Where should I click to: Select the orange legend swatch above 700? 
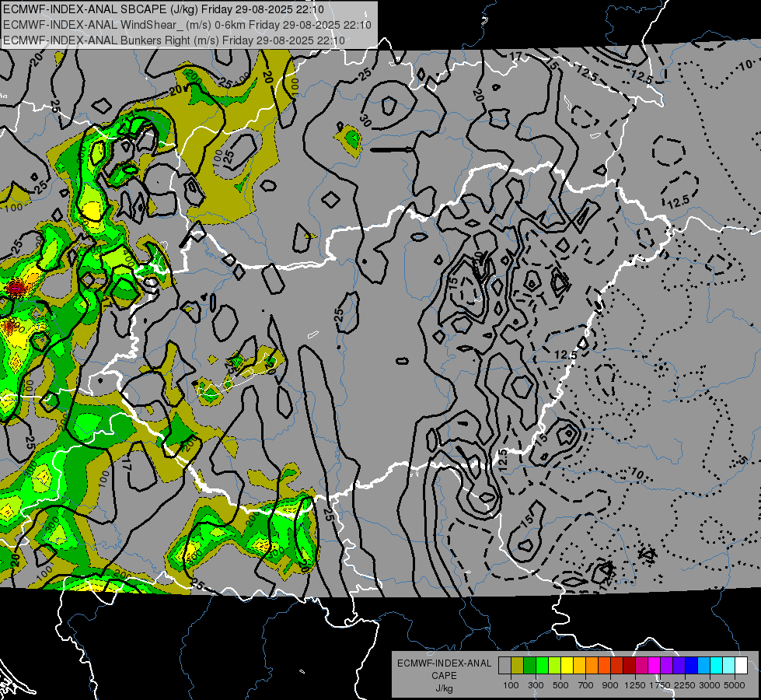(592, 665)
